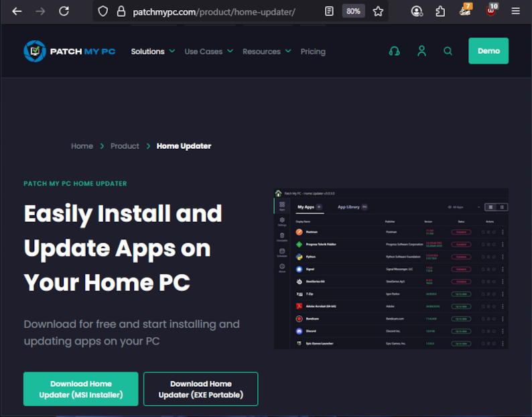Screen dimensions: 532x417
Task: Click Download Home Updater (MSI Installer)
Action: point(81,389)
